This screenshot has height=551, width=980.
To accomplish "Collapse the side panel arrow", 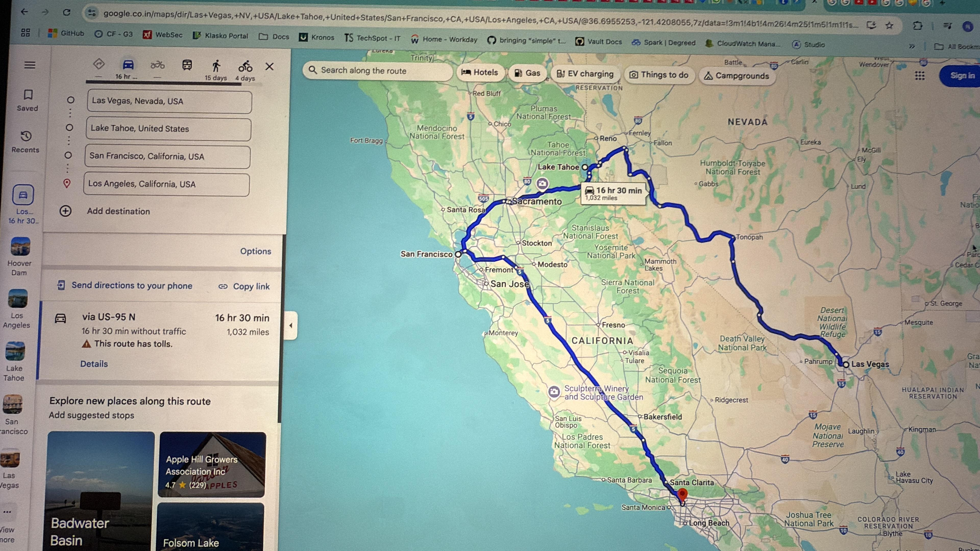I will (x=291, y=325).
